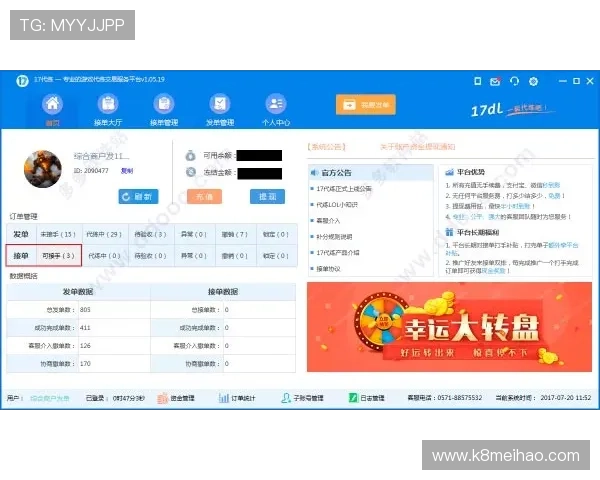
Task: Open announcement 17代练正式上线公告
Action: tap(344, 189)
